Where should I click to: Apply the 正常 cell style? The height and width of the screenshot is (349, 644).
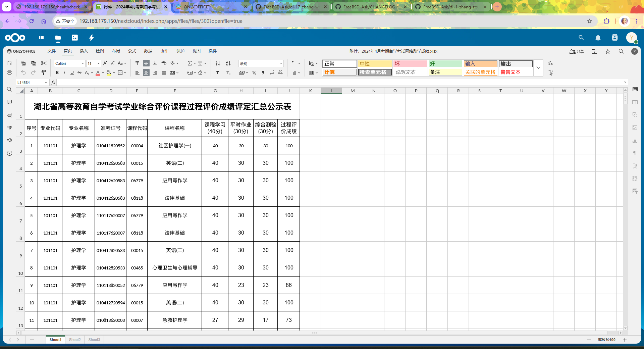coord(339,64)
